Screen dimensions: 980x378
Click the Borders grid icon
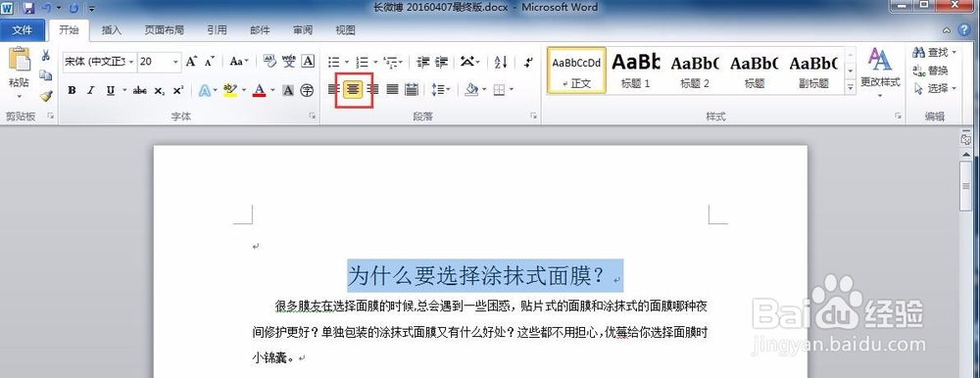pos(499,90)
